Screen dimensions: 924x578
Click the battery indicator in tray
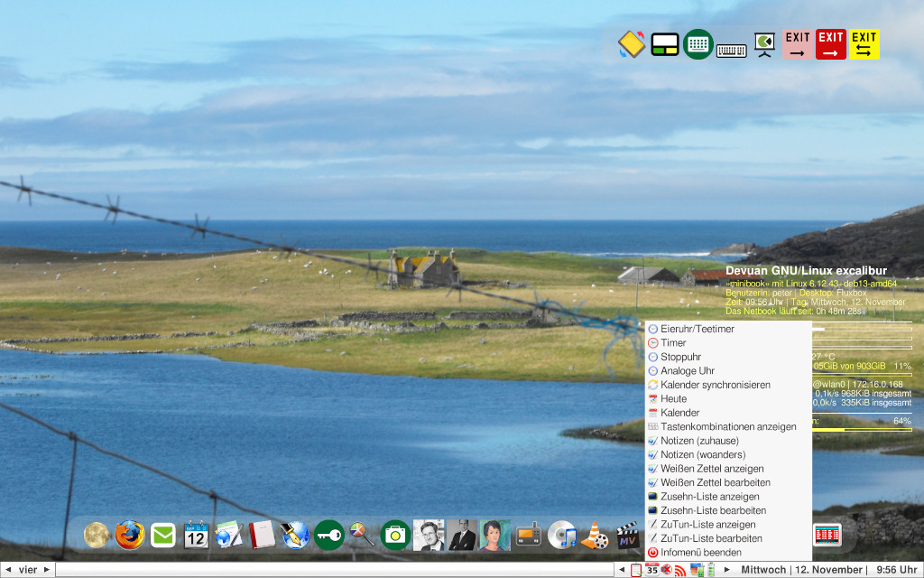tap(710, 570)
